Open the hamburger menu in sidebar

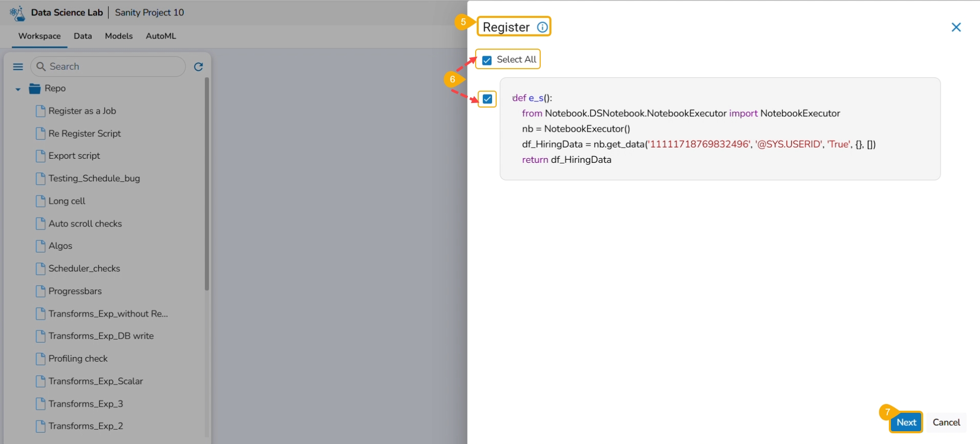coord(18,67)
